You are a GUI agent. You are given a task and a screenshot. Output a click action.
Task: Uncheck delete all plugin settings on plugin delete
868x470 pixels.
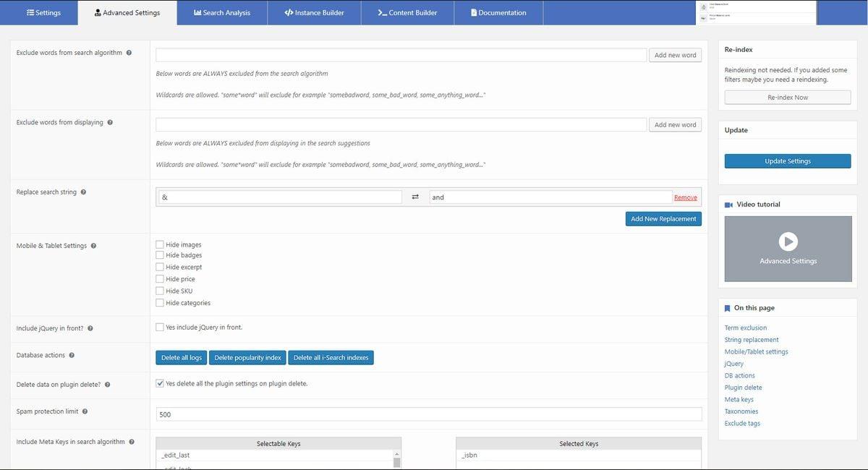pyautogui.click(x=160, y=383)
